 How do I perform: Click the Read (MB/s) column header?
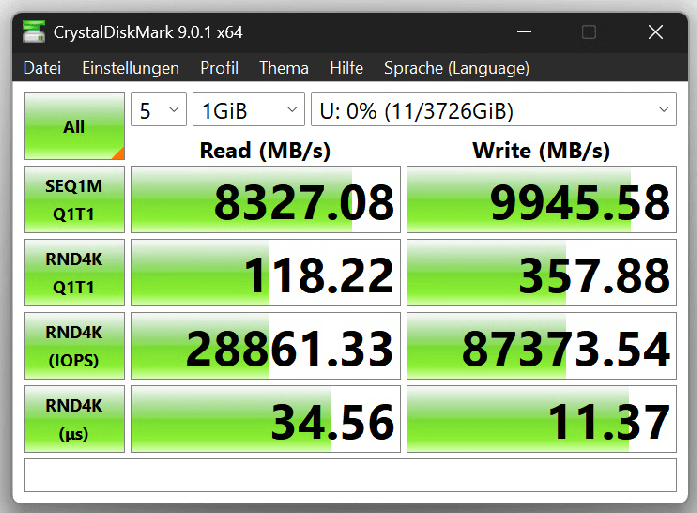click(x=265, y=150)
